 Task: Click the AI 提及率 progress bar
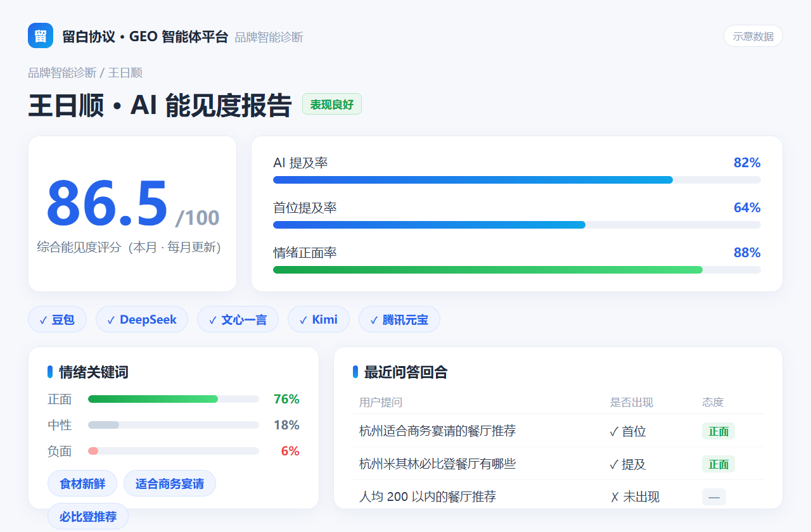(517, 180)
